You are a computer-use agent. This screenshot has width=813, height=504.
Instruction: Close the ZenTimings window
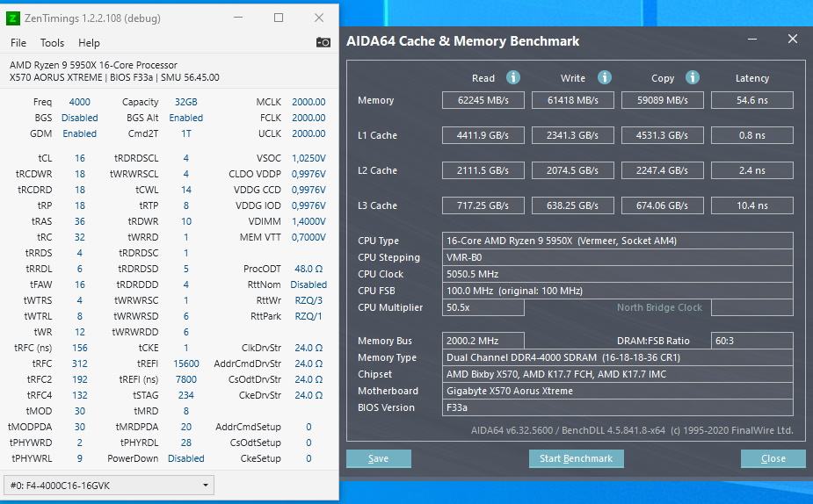(x=319, y=18)
